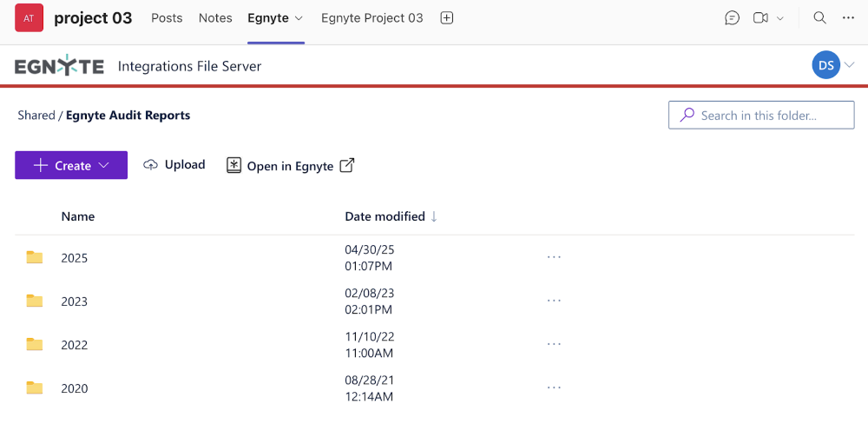Select the 2025 folder name
Viewport: 868px width, 444px height.
(x=74, y=258)
